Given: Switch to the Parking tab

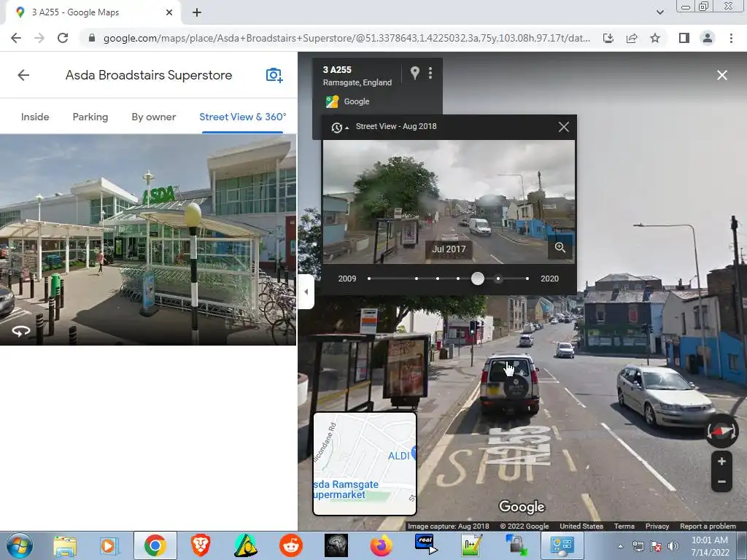Looking at the screenshot, I should (90, 117).
